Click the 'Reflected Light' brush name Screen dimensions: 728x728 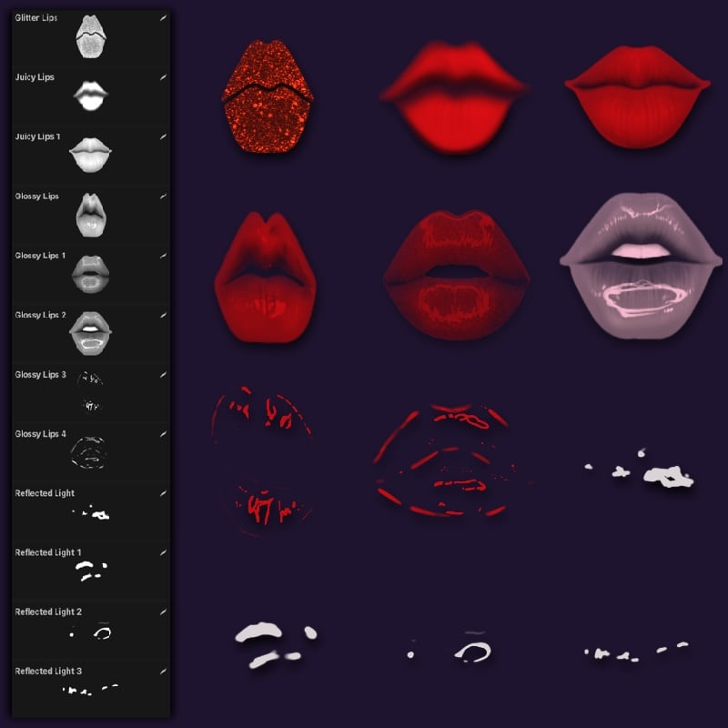click(x=45, y=493)
